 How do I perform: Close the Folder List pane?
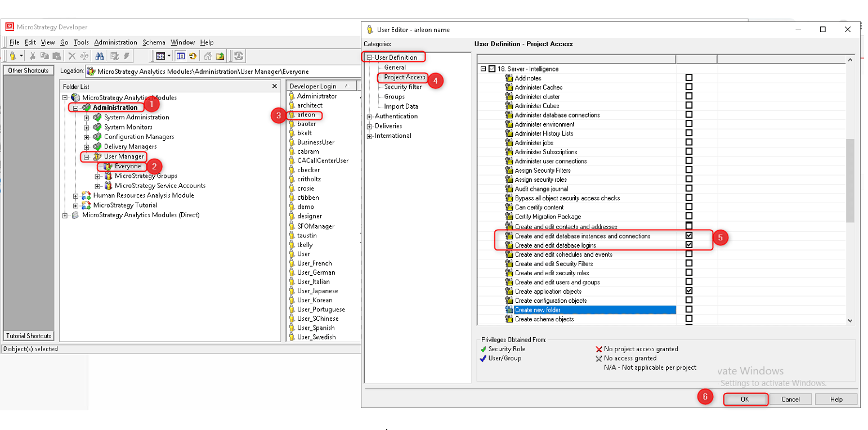pos(274,86)
